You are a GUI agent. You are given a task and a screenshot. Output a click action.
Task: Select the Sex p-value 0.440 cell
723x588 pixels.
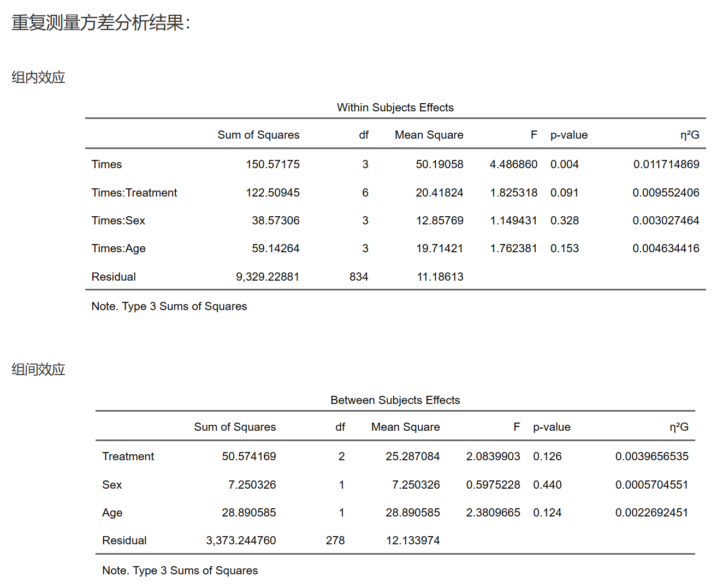click(x=547, y=485)
